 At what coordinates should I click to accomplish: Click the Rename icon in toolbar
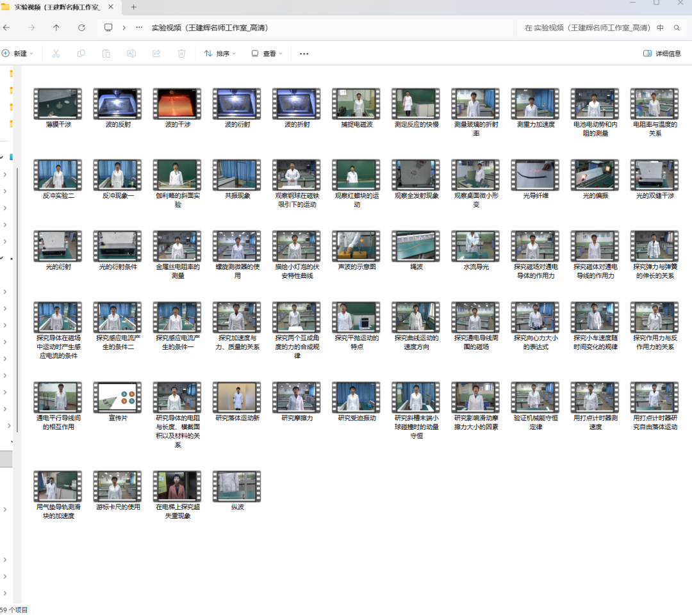coord(131,54)
